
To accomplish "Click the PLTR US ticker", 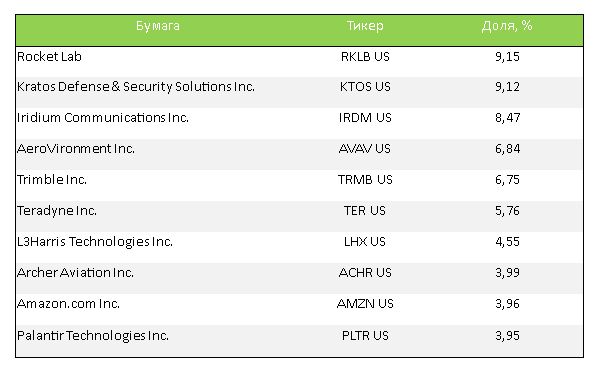I will 365,335.
